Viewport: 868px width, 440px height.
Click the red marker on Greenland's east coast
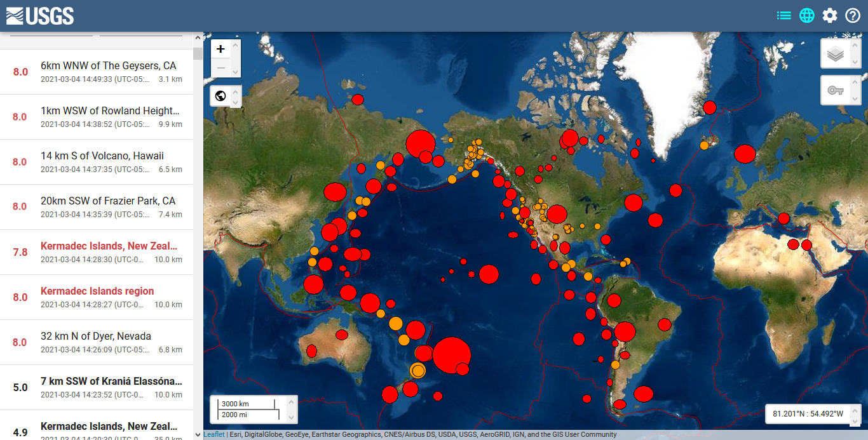pos(710,108)
